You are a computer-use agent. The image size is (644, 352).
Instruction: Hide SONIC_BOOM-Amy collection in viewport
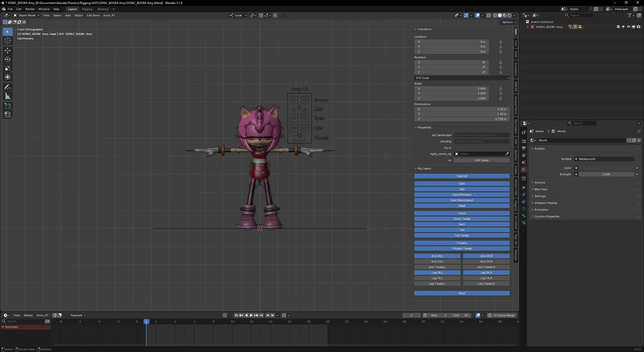[628, 27]
